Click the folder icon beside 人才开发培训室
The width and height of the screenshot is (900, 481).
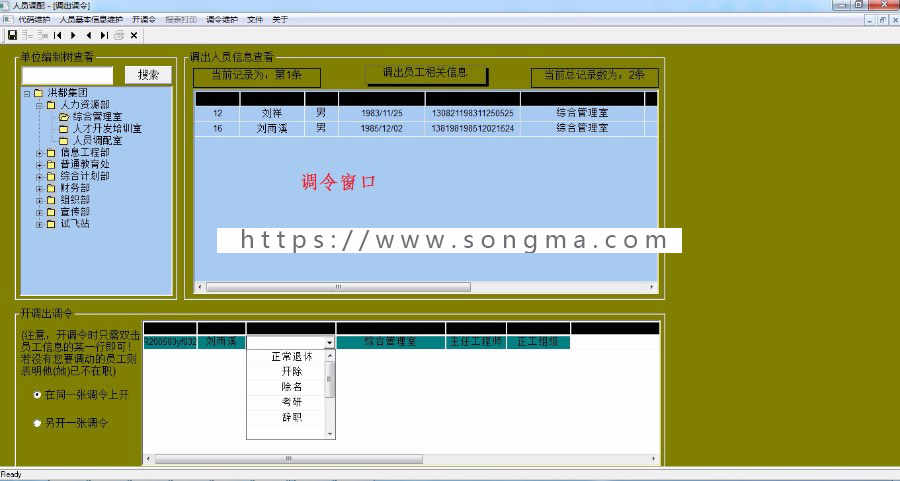click(64, 129)
